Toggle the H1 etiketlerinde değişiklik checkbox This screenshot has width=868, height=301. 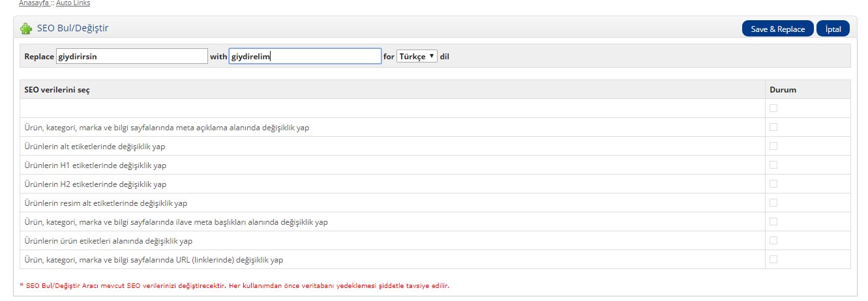click(x=773, y=165)
